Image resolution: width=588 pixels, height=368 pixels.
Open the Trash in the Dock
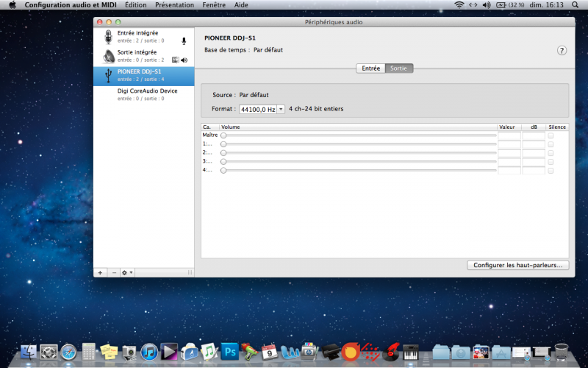562,352
